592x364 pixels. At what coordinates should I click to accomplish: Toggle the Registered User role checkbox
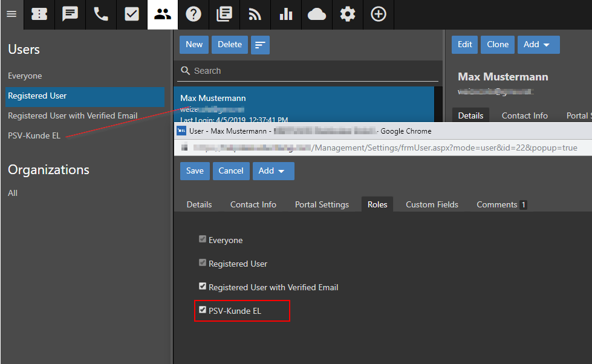(x=203, y=263)
